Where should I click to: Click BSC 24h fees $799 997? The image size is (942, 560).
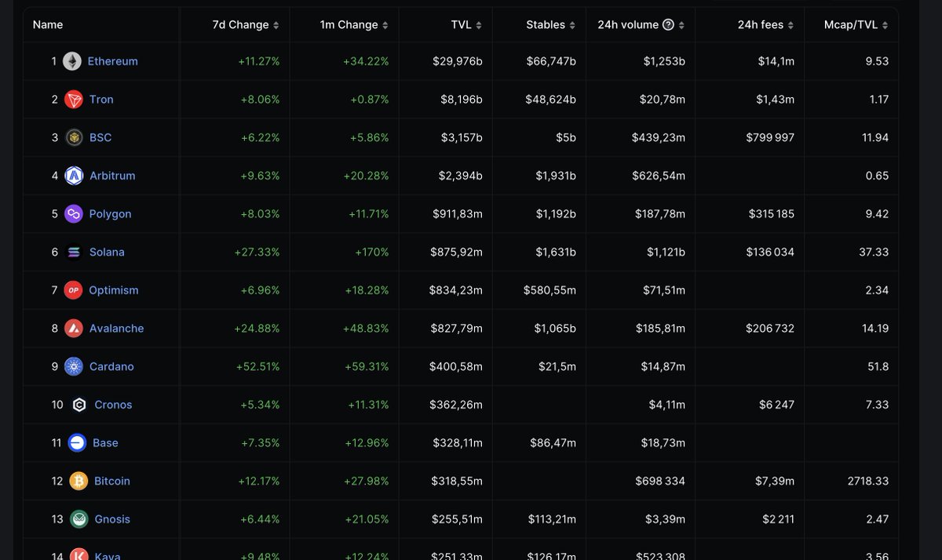(770, 137)
